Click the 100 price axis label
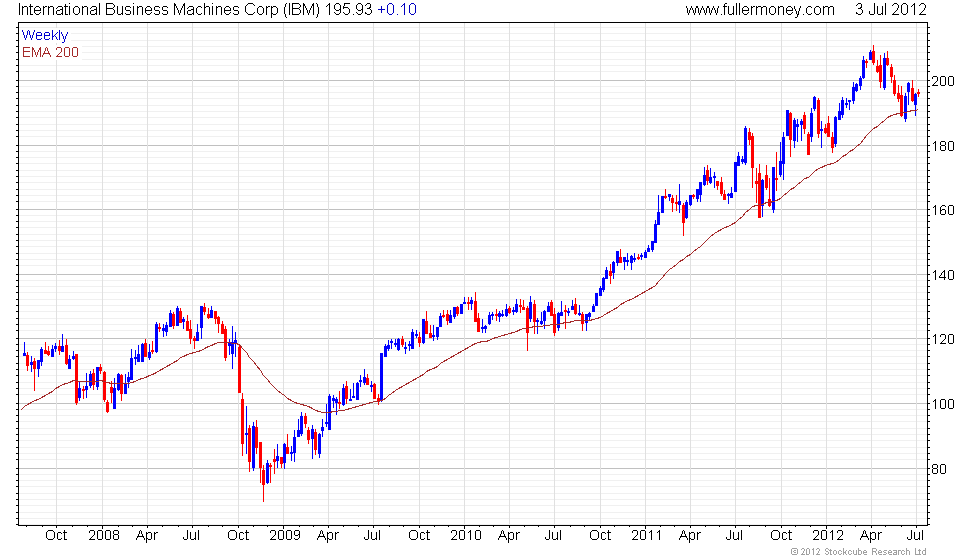Screen dimensions: 980x560 pyautogui.click(x=943, y=404)
